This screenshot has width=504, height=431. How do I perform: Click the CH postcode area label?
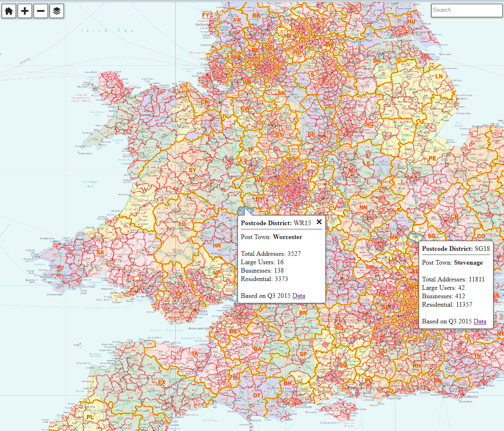[x=205, y=102]
